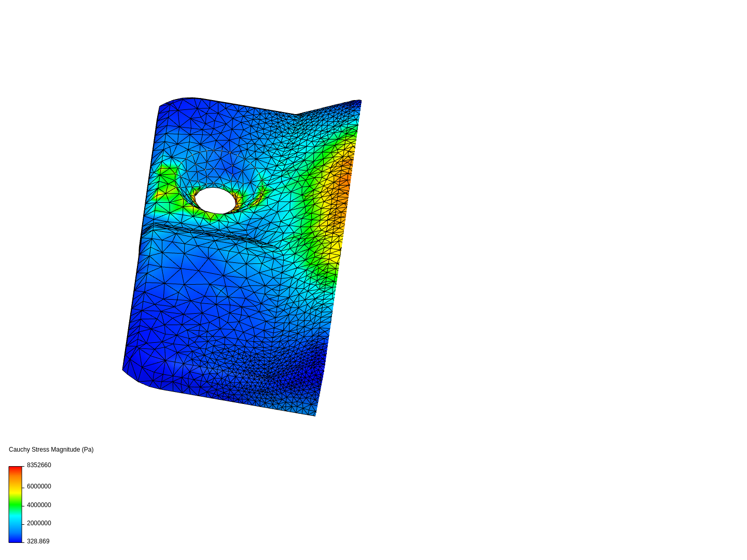Viewport: 747px width, 560px height.
Task: Click the Cauchy Stress Magnitude (Pa) legend title
Action: pos(51,450)
